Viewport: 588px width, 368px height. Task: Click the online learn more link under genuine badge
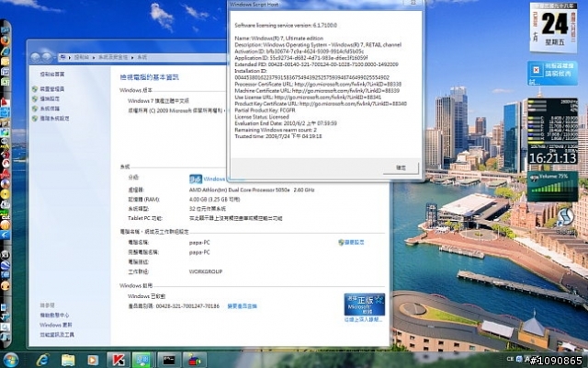pyautogui.click(x=364, y=319)
